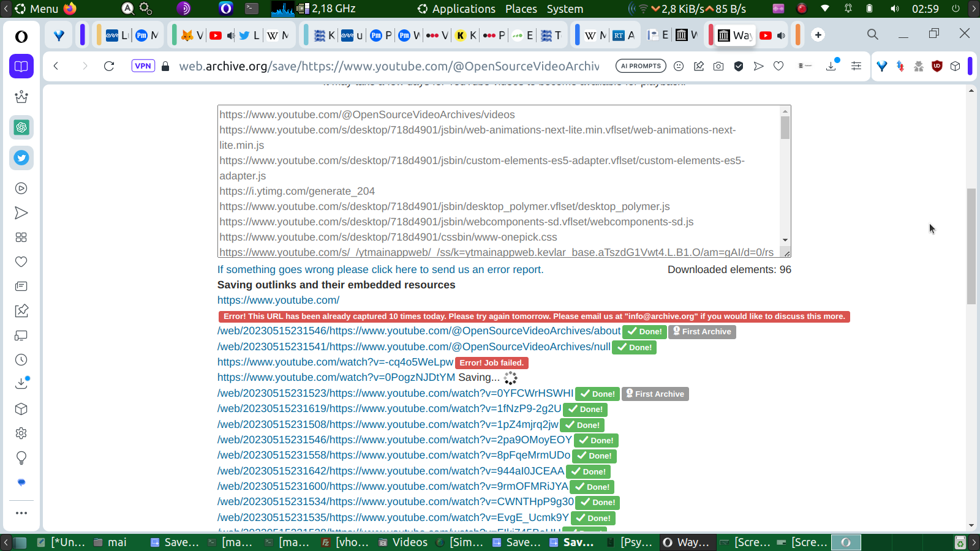This screenshot has height=551, width=980.
Task: Open the https://www.youtube.com/ outlink
Action: point(278,300)
